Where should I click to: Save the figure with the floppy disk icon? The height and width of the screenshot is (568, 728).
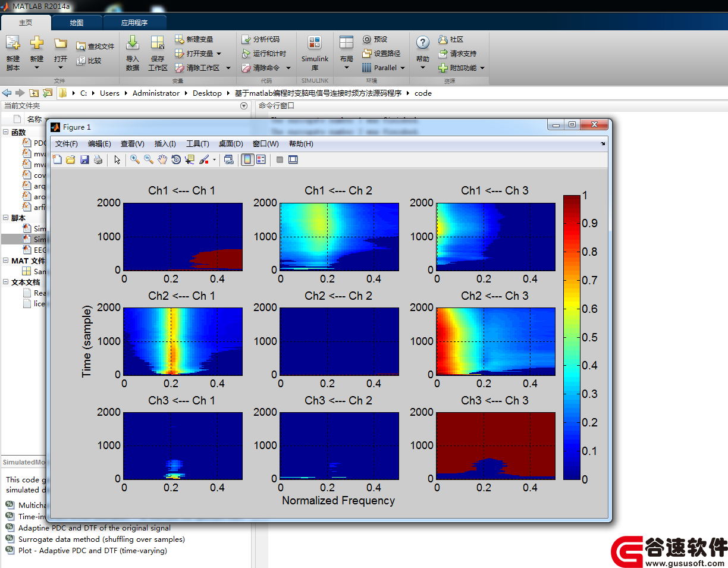84,159
